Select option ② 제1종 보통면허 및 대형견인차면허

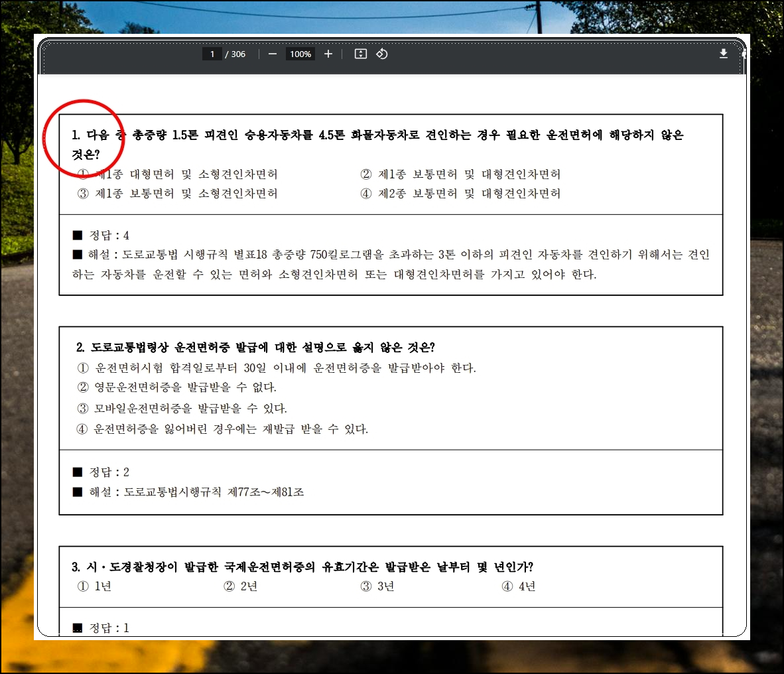460,174
